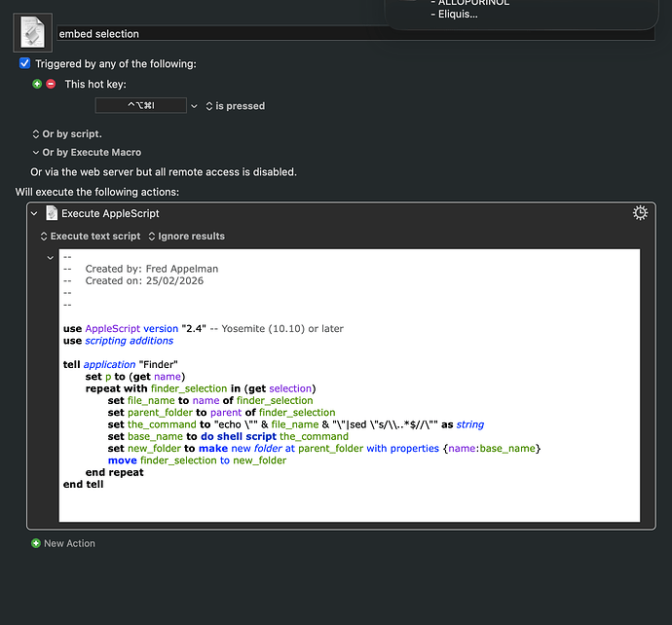Open dropdown arrow next to hot key field

pos(194,106)
